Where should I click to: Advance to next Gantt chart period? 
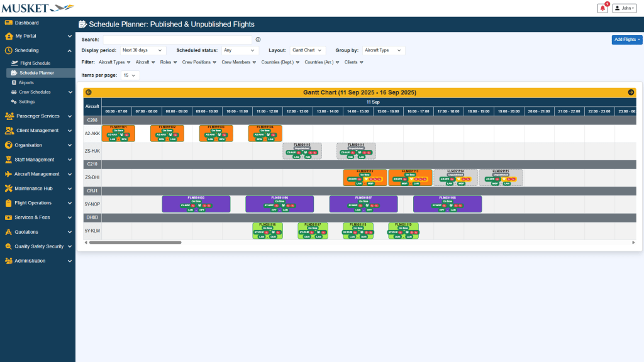click(631, 92)
